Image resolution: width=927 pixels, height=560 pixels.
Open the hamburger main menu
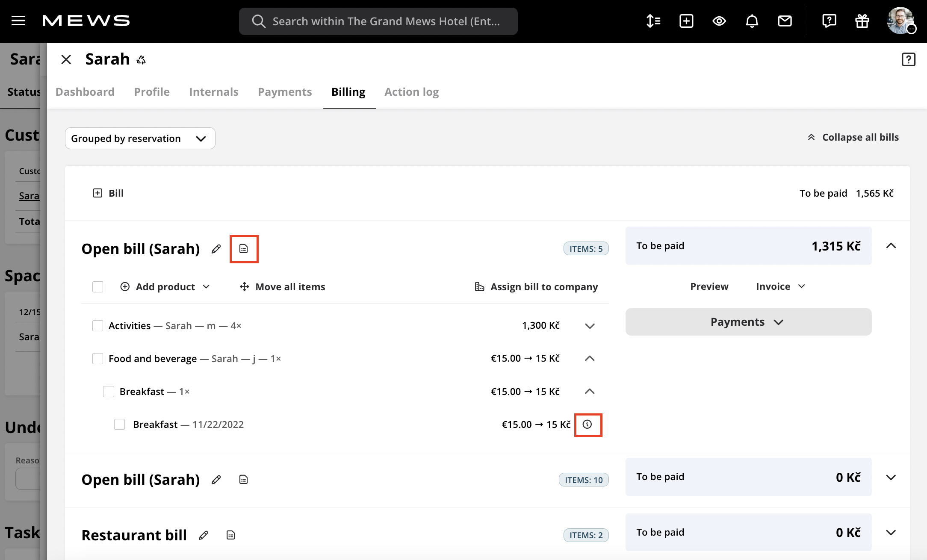coord(18,21)
